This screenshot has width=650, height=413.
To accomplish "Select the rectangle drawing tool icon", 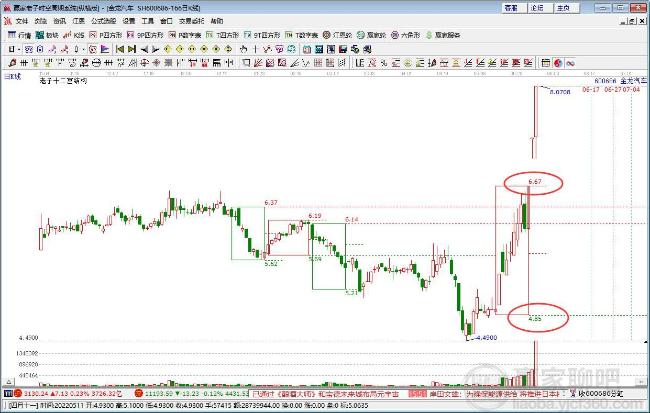I will (x=246, y=63).
